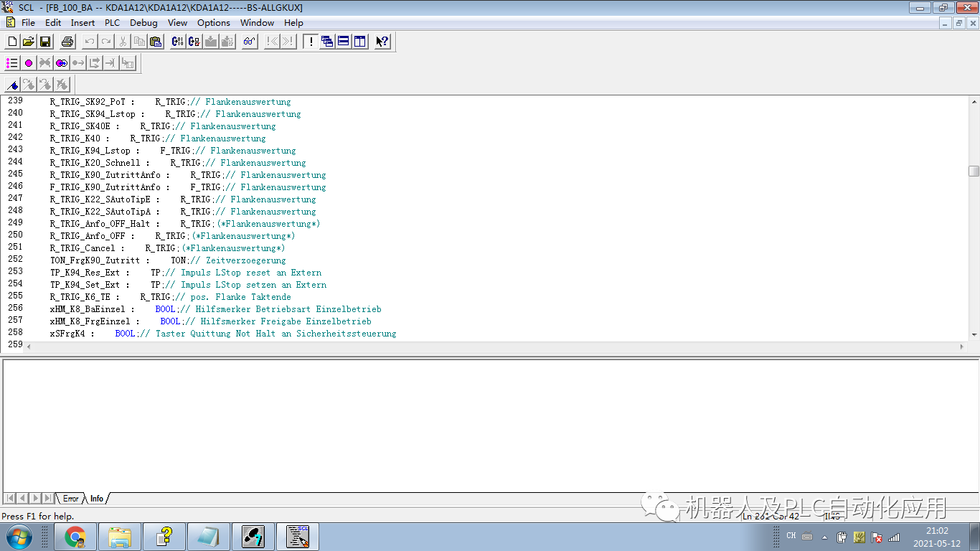The width and height of the screenshot is (980, 551).
Task: Click the delete all bookmarks icon
Action: (x=62, y=85)
